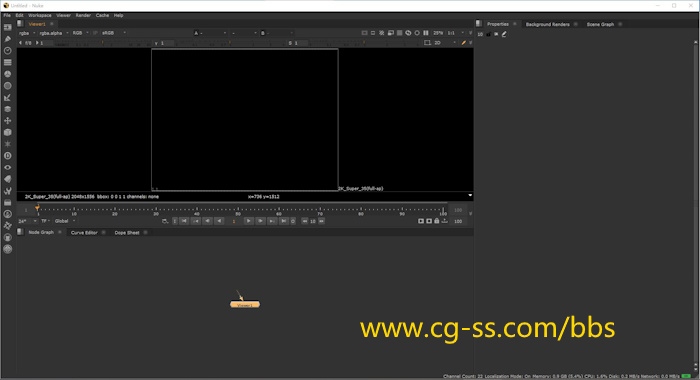Open the Transform nodes move icon
This screenshot has height=380, width=700.
[x=8, y=121]
